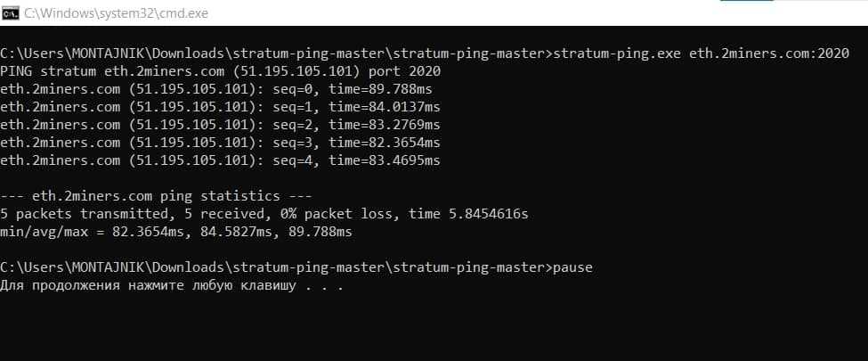
Task: Click the pause command at the prompt
Action: 572,267
